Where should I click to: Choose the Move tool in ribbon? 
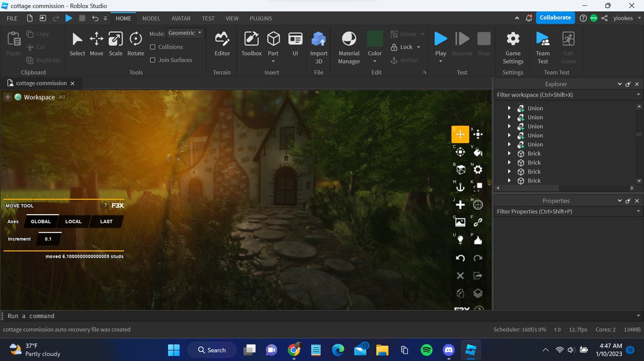[x=97, y=44]
